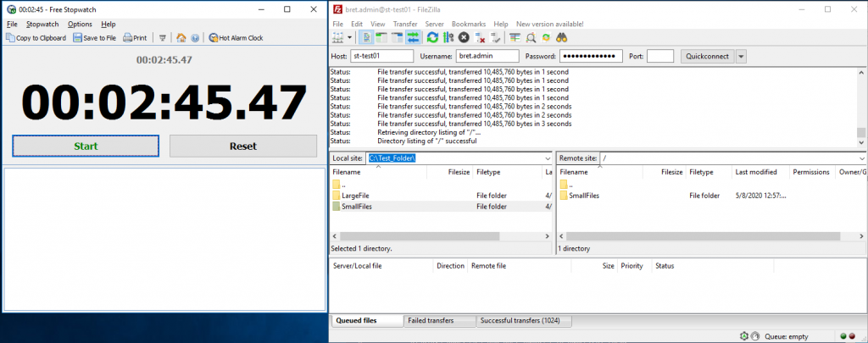
Task: Click the Quickconnect button
Action: click(708, 56)
